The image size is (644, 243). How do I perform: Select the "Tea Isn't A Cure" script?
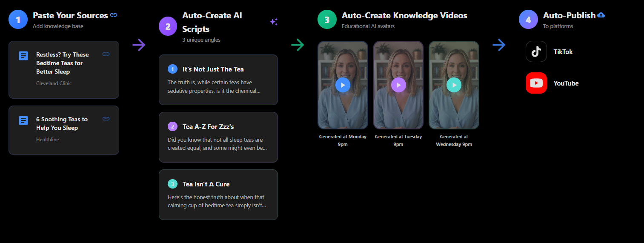[x=218, y=194]
